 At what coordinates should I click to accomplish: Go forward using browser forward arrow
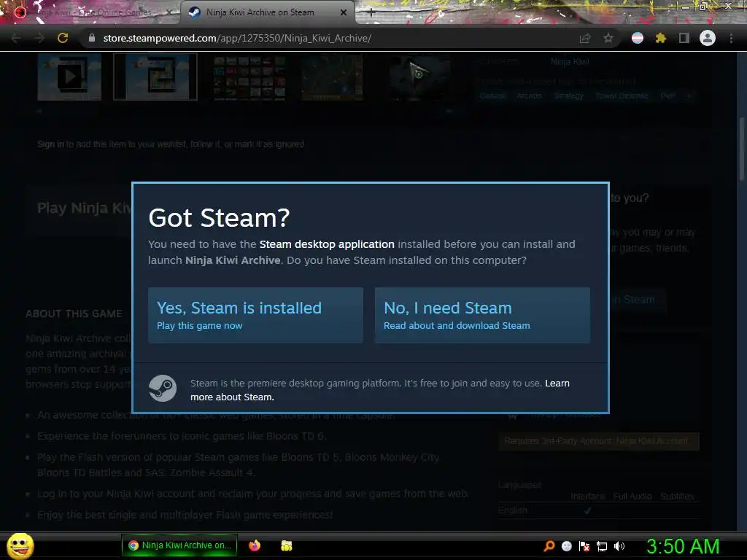tap(39, 38)
